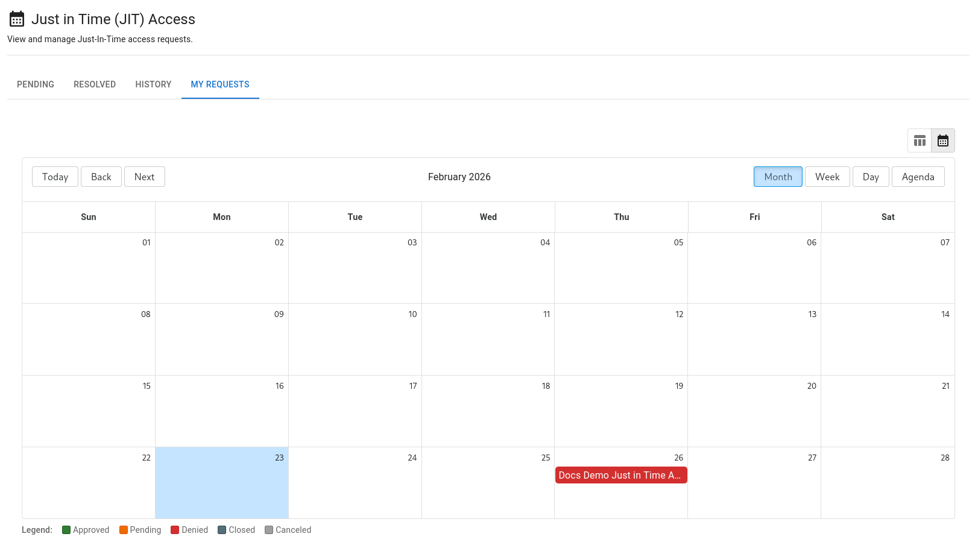This screenshot has width=978, height=560.
Task: Select the calendar view icon
Action: tap(943, 141)
